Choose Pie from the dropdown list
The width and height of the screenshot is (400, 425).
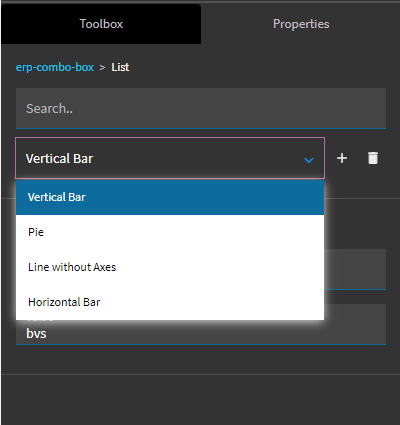[x=170, y=232]
